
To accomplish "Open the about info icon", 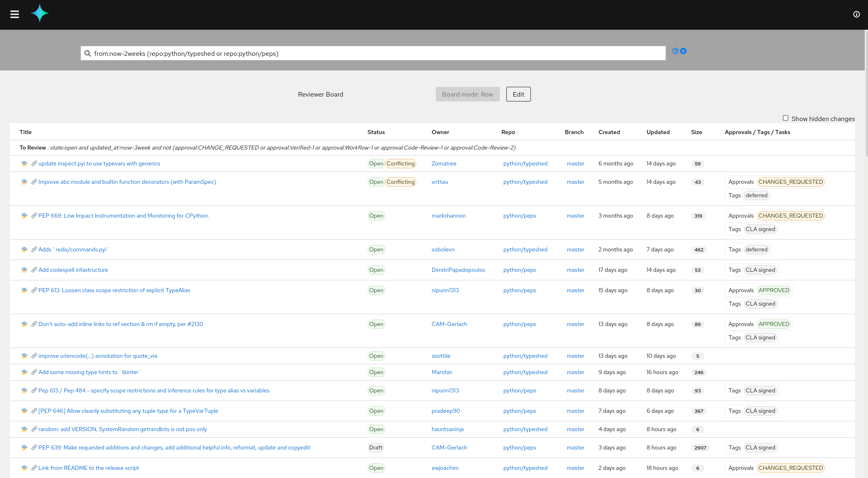I will 857,14.
